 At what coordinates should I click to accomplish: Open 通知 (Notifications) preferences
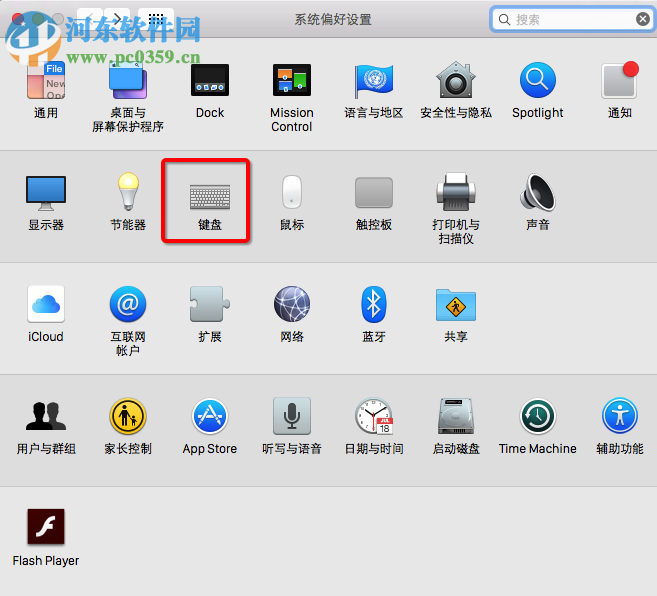[620, 80]
